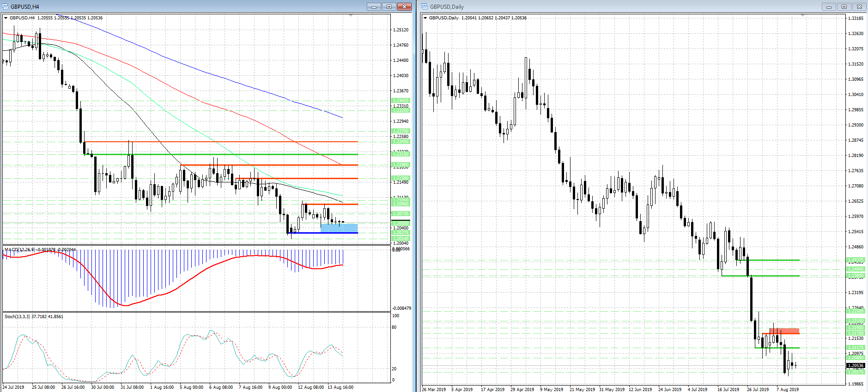Restore the GBPUSD,Daily chart window
The image size is (868, 392).
844,6
